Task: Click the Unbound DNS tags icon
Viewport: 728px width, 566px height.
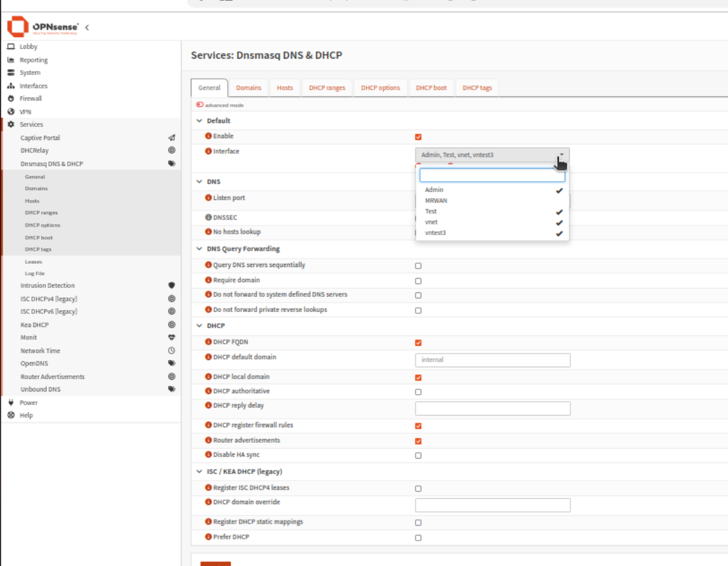Action: 171,389
